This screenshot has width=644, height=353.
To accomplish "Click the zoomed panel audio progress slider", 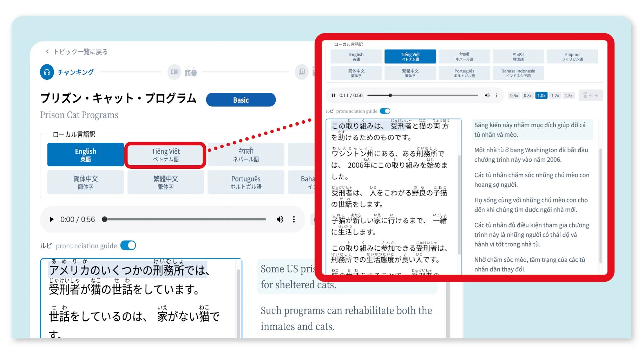I will [x=422, y=95].
